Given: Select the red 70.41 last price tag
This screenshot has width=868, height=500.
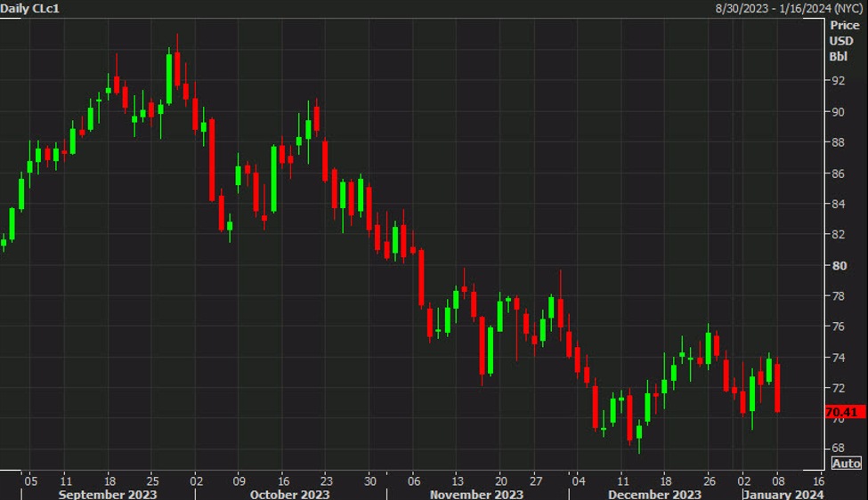Looking at the screenshot, I should point(844,412).
